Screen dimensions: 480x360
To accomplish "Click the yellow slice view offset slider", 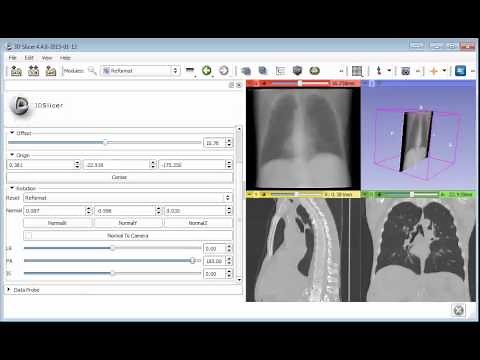I will click(296, 194).
